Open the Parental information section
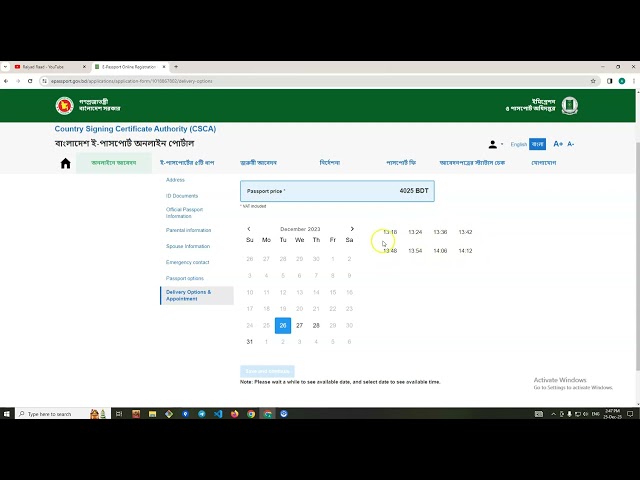Screen dimensions: 640x480 (x=189, y=230)
